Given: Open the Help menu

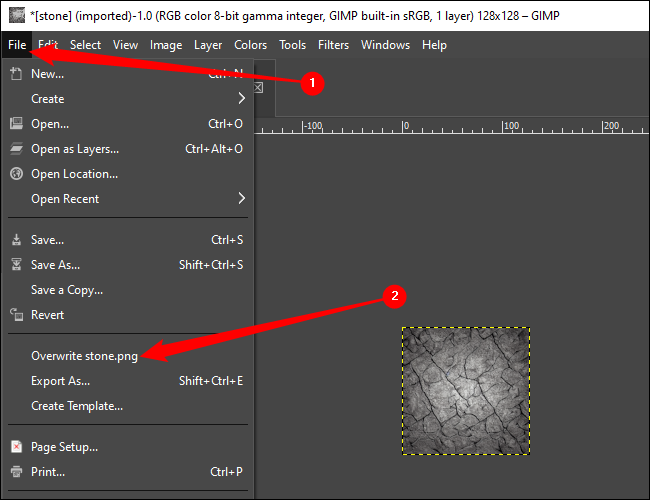Looking at the screenshot, I should click(434, 45).
